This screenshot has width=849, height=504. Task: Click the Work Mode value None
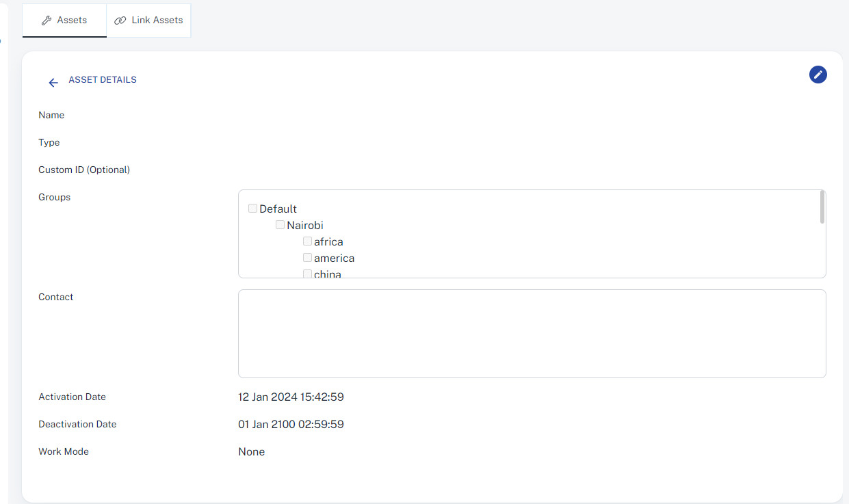[x=251, y=452]
